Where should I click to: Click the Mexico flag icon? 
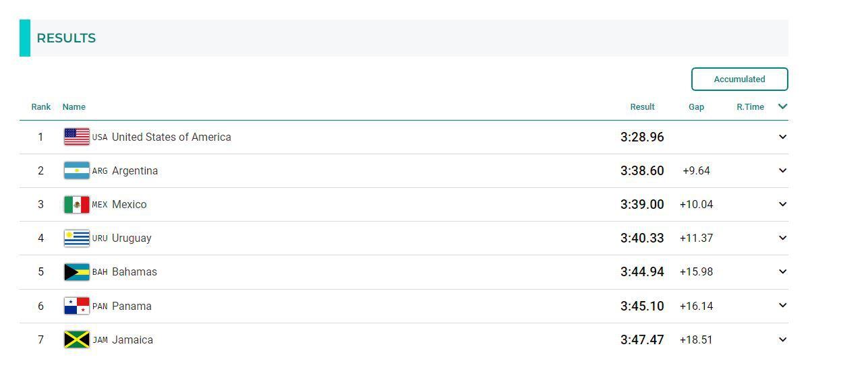click(x=76, y=204)
